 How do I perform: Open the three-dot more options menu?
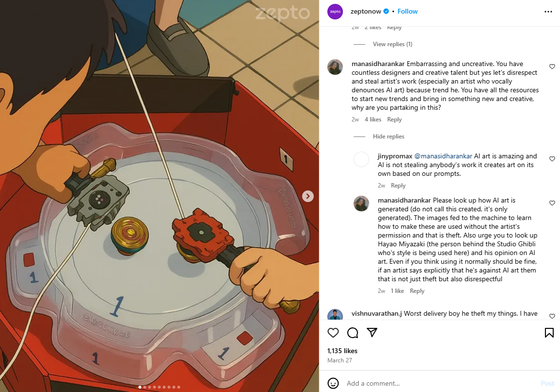[548, 12]
